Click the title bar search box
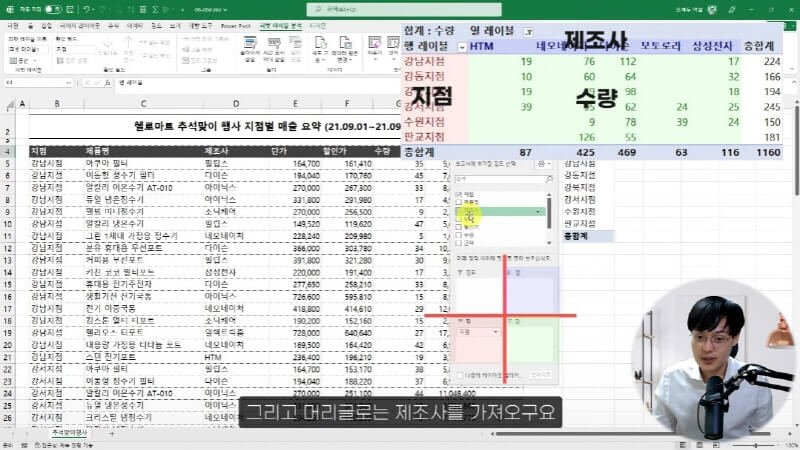The image size is (800, 450). 404,10
